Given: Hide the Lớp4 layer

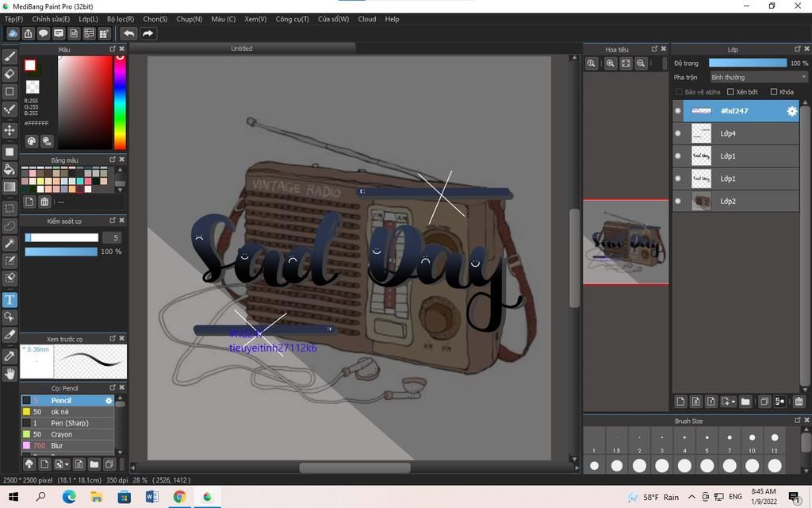Looking at the screenshot, I should point(677,133).
